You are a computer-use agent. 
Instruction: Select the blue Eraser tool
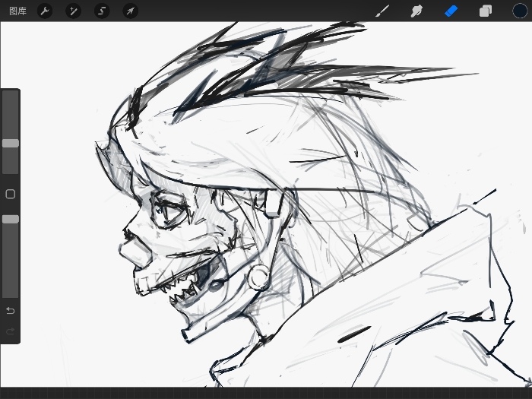click(451, 11)
